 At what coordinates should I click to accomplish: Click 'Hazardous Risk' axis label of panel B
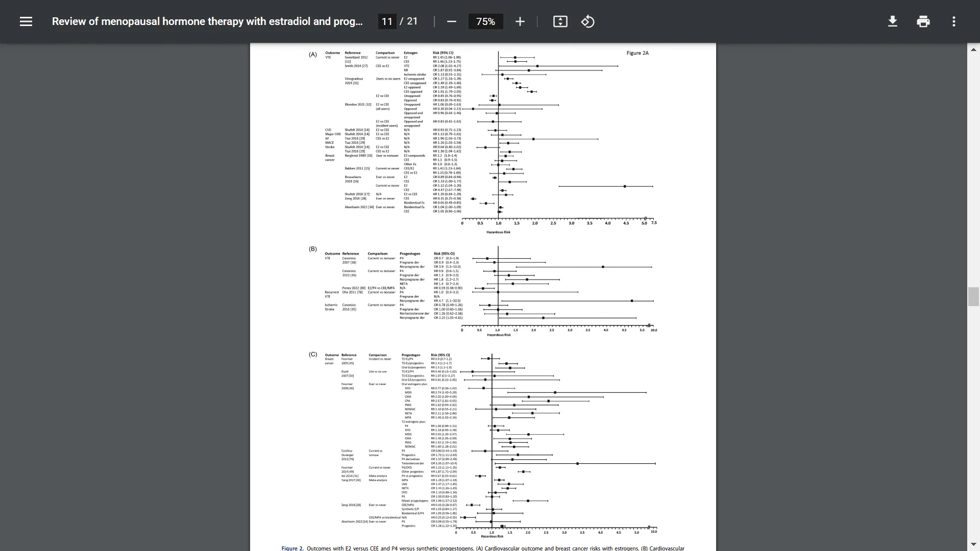499,335
